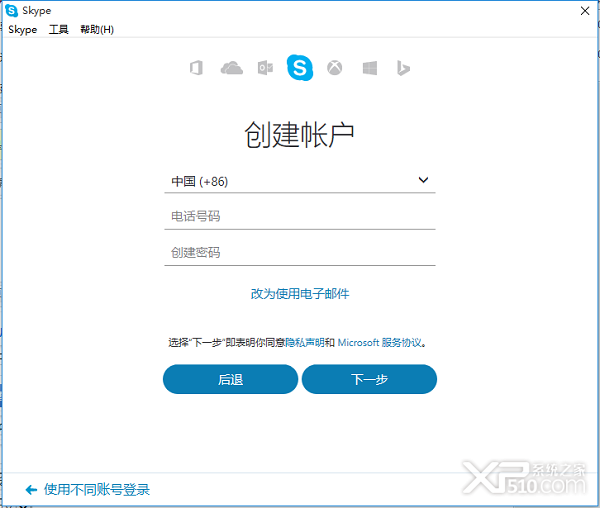The width and height of the screenshot is (600, 508).
Task: Click the 电话号码 input field
Action: pyautogui.click(x=300, y=217)
